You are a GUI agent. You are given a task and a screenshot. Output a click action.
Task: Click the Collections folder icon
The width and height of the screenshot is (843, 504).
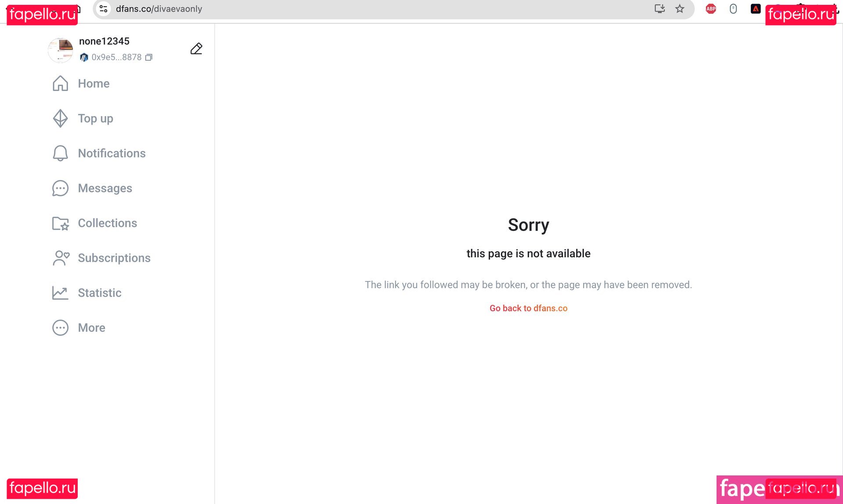[x=60, y=223]
